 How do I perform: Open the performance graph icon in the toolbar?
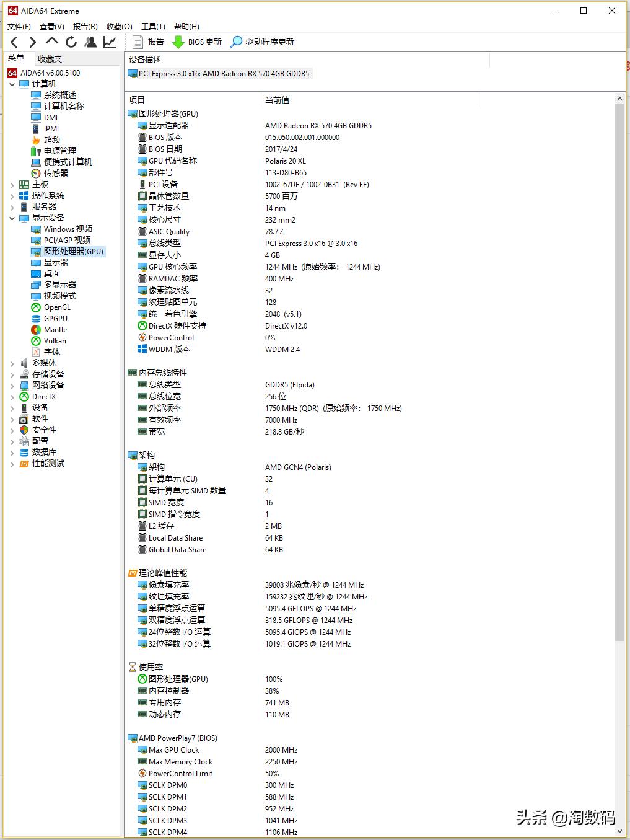109,42
